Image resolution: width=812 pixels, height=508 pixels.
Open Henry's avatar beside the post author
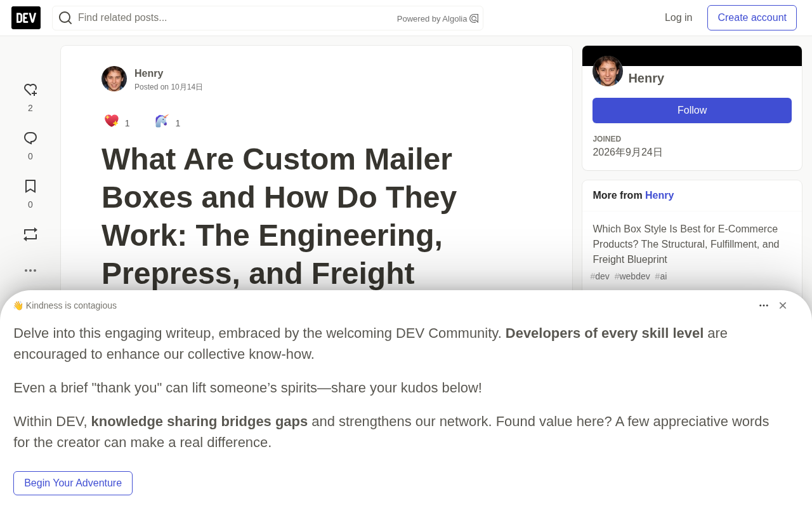coord(114,79)
